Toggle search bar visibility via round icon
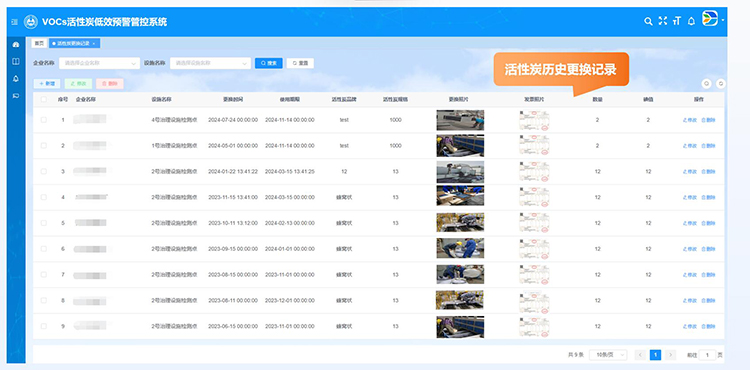The height and width of the screenshot is (370, 750). pos(706,84)
